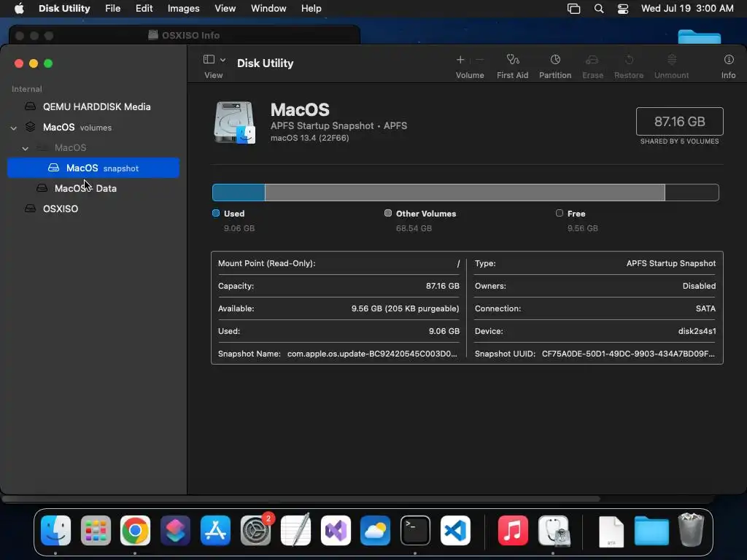Click the Snapshot Name value
The width and height of the screenshot is (747, 560).
(372, 354)
